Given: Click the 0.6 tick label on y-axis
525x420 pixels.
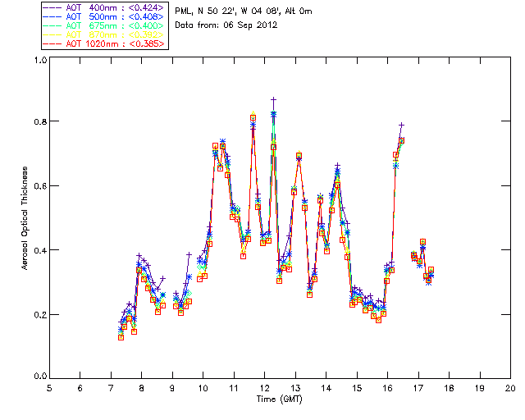Looking at the screenshot, I should 40,186.
